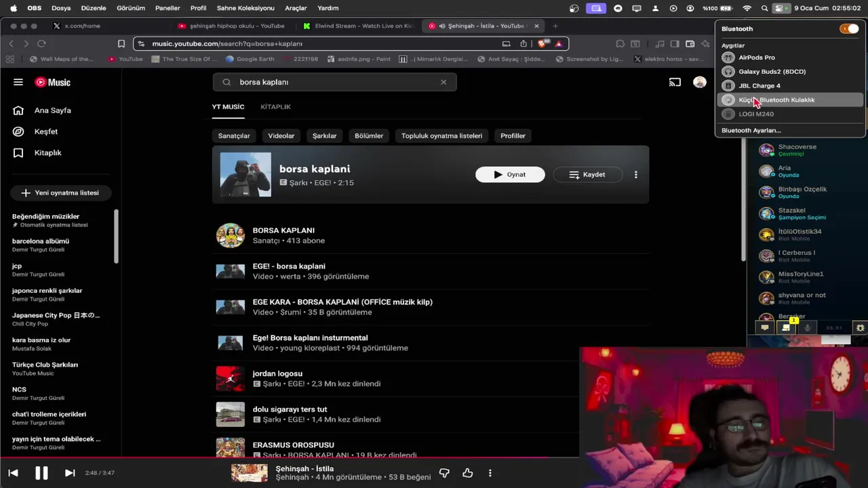Switch to the x.com/home browser tab
Screen dimensions: 868x488
(83, 26)
